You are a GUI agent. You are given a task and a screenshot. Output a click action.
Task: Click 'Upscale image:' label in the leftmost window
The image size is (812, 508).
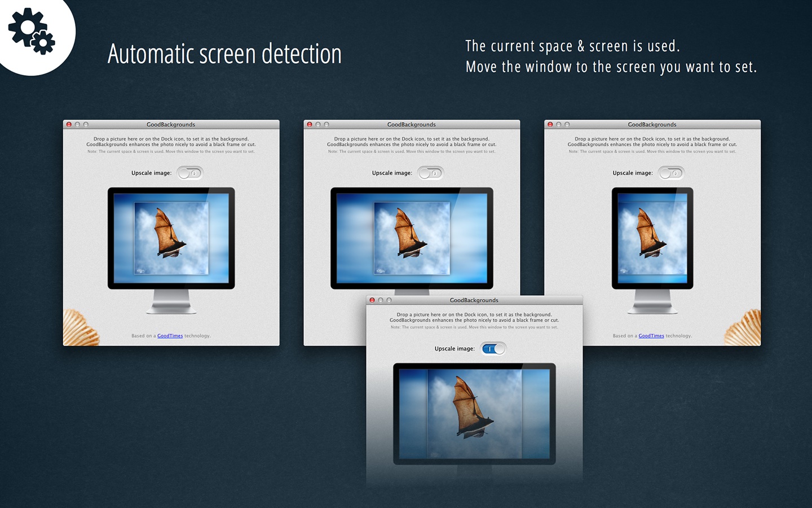pos(152,173)
